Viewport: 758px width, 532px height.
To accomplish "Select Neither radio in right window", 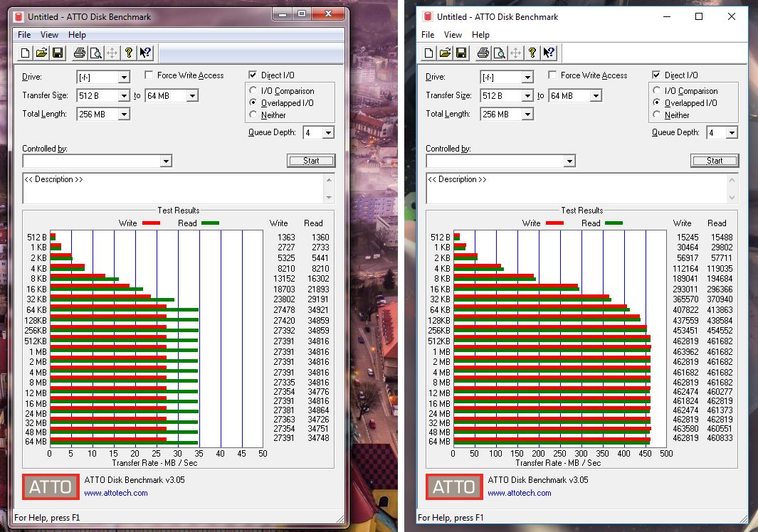I will [656, 115].
